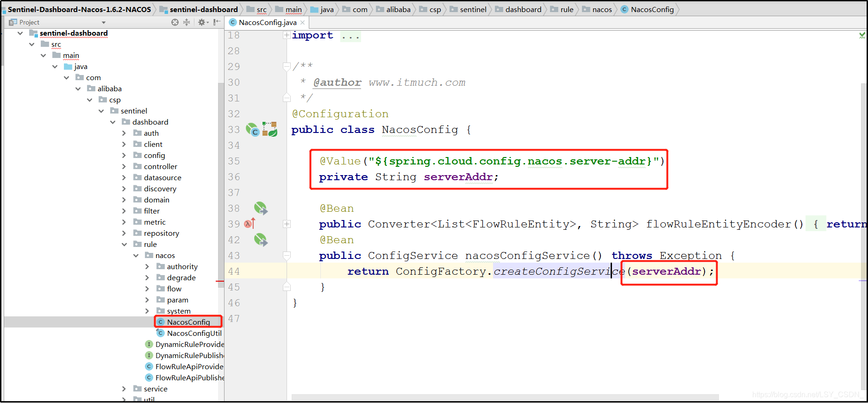Click the editor horizontal scrollbar
Viewport: 868px width, 403px height.
tap(505, 397)
